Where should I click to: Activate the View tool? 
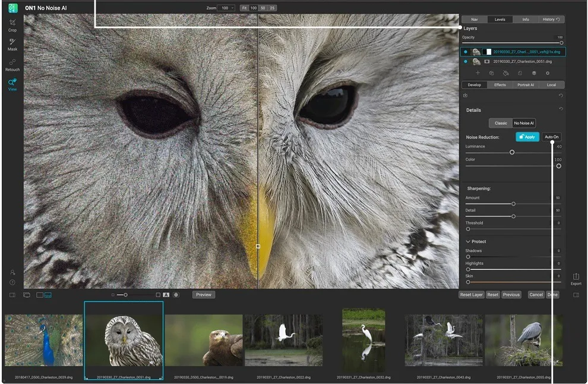pyautogui.click(x=12, y=84)
